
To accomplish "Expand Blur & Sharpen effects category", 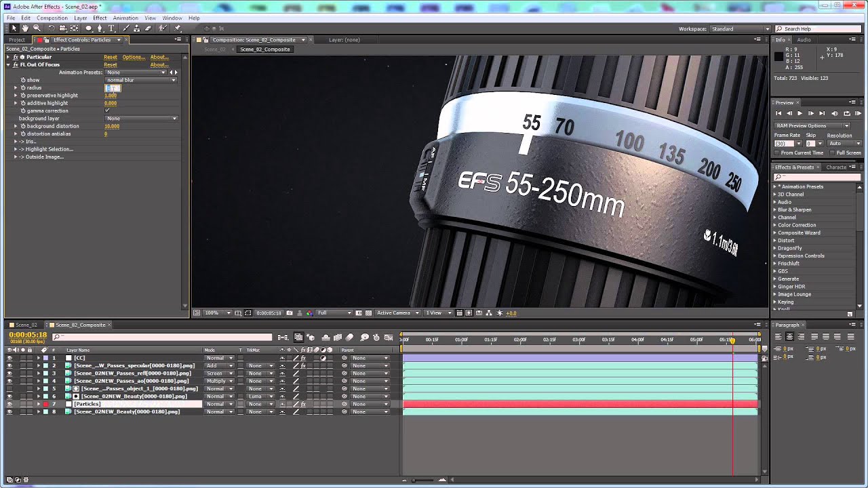I will pos(775,209).
